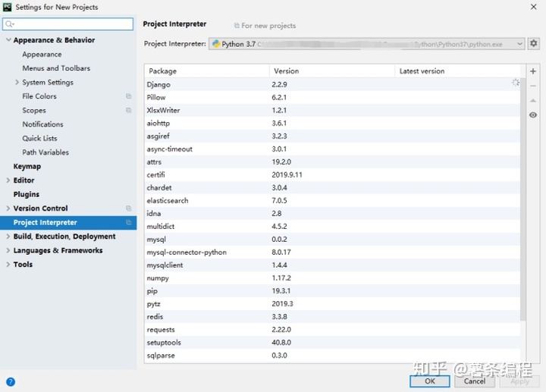546x392 pixels.
Task: Select the XlsxWriter package row
Action: coord(333,110)
